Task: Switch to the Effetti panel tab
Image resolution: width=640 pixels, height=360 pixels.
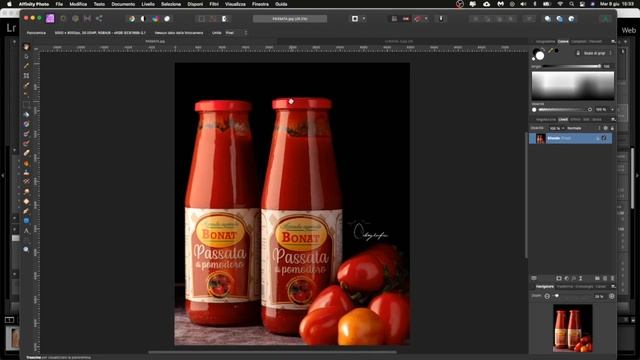Action: click(x=575, y=120)
